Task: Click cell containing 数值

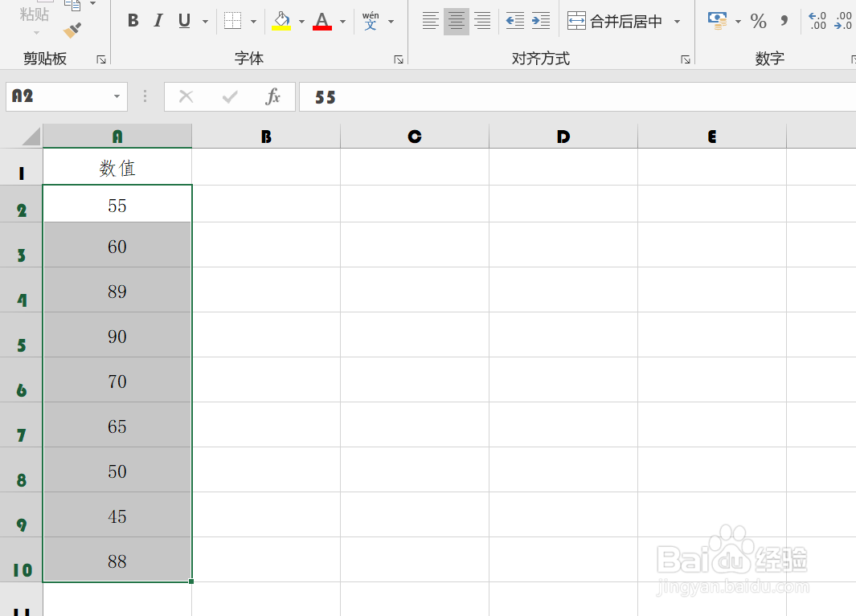Action: 117,167
